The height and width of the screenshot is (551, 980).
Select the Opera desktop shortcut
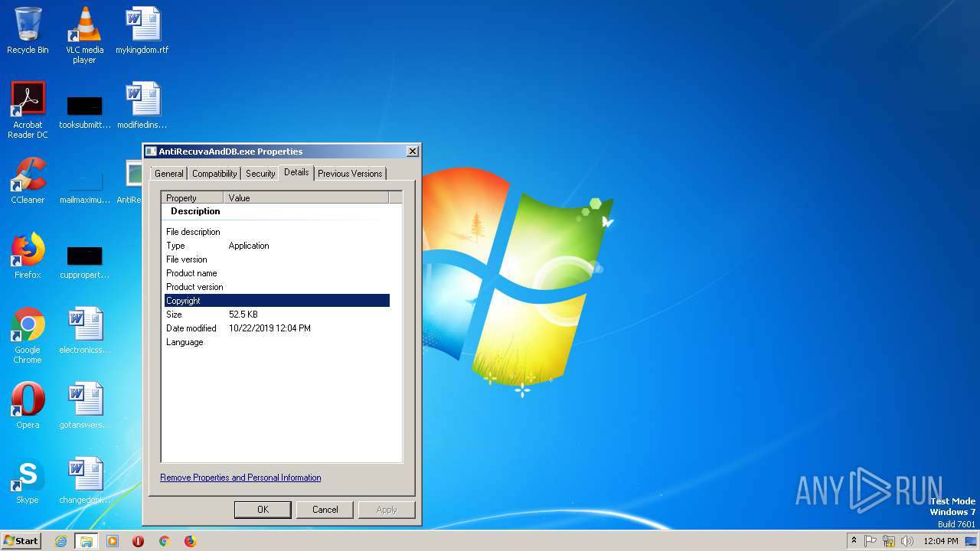(x=28, y=406)
